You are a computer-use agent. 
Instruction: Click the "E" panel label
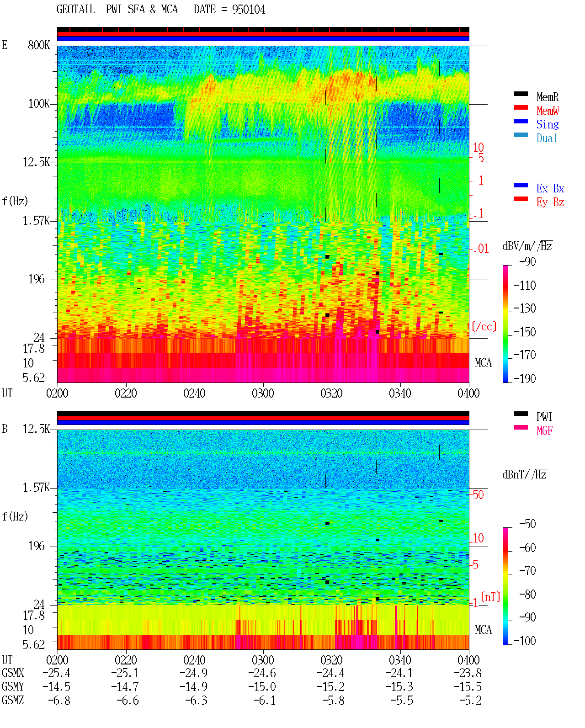(5, 45)
